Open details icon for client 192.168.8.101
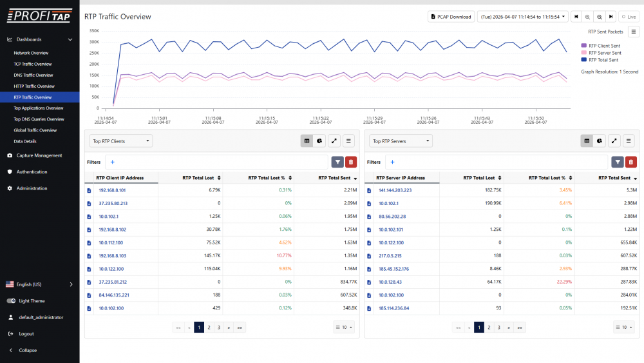Viewport: 644px width, 363px height. click(90, 190)
